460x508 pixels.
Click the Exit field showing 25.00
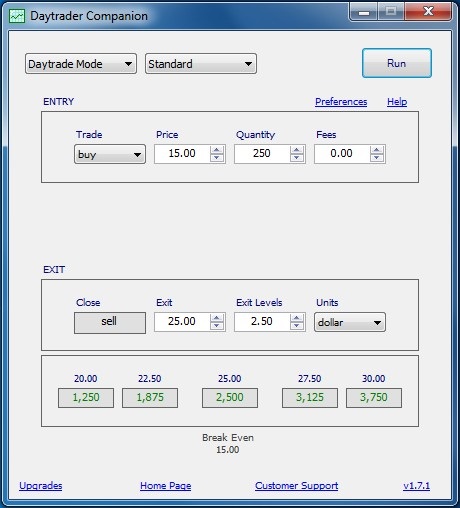tap(182, 322)
